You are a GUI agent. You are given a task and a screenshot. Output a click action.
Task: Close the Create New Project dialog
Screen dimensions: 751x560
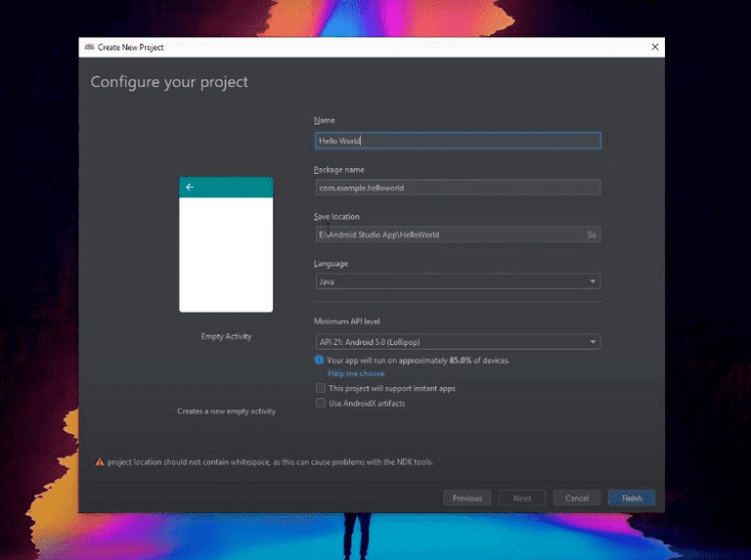click(655, 47)
